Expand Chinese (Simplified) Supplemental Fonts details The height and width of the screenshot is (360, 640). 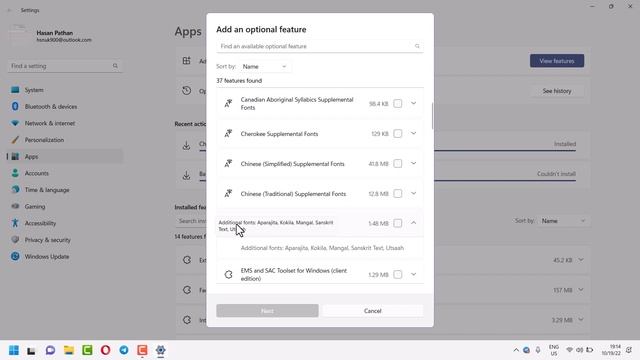tap(413, 163)
